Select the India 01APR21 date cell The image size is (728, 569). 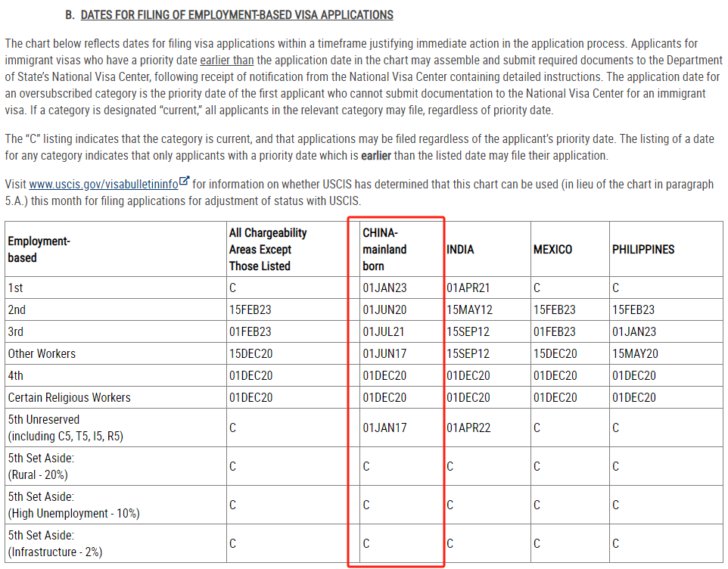[x=468, y=288]
